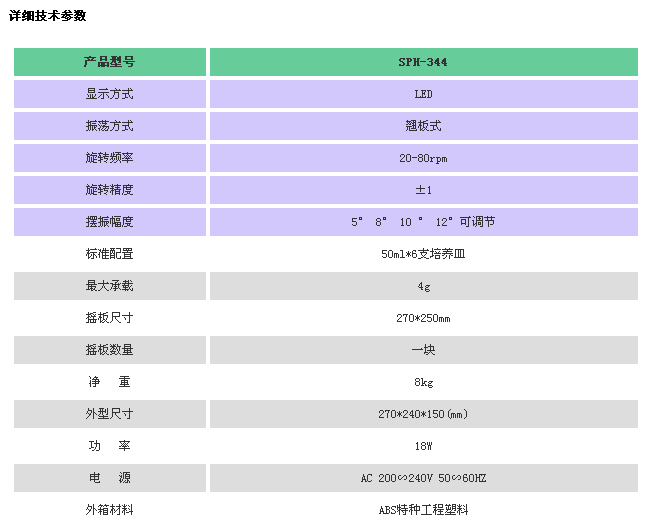Select the 50ml*6支培养皿 text
Screen dimensions: 648x523
[x=423, y=254]
